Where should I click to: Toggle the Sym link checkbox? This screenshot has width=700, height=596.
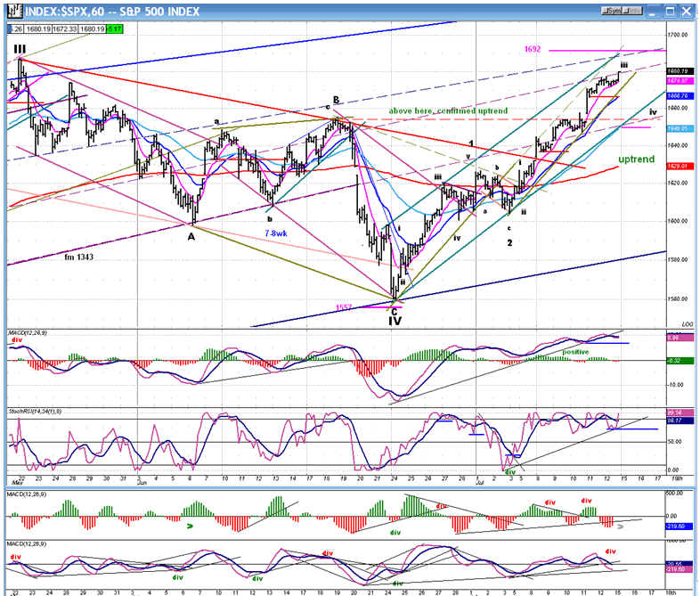(x=612, y=11)
